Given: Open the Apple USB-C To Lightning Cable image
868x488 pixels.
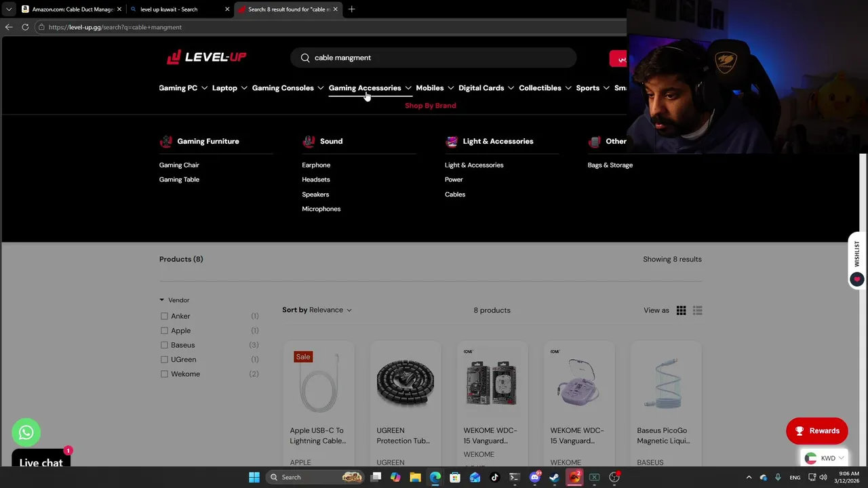Looking at the screenshot, I should click(x=319, y=383).
